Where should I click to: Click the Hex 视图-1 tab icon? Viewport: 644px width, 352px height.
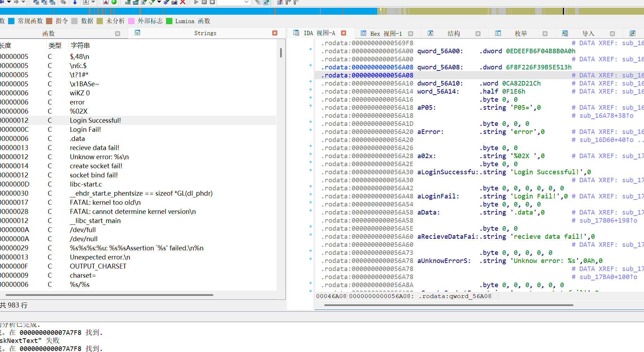[x=364, y=33]
